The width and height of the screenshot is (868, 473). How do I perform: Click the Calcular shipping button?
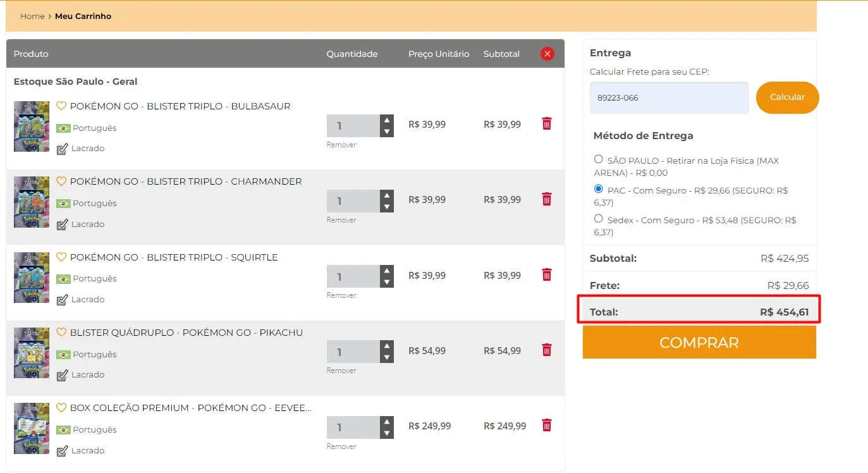coord(787,97)
